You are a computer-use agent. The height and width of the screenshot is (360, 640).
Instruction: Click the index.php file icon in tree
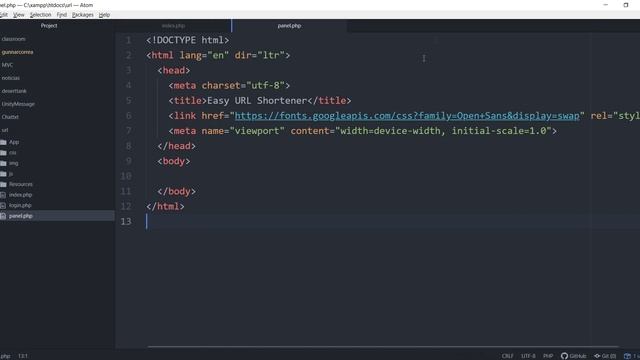tap(3, 195)
